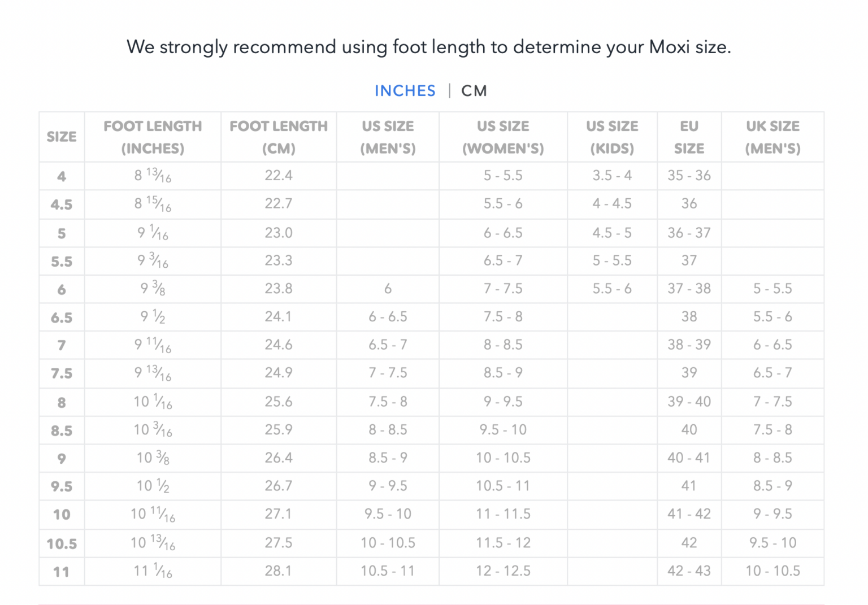Click the FOOT LENGTH (INCHES) column header
The width and height of the screenshot is (868, 605).
pyautogui.click(x=153, y=137)
